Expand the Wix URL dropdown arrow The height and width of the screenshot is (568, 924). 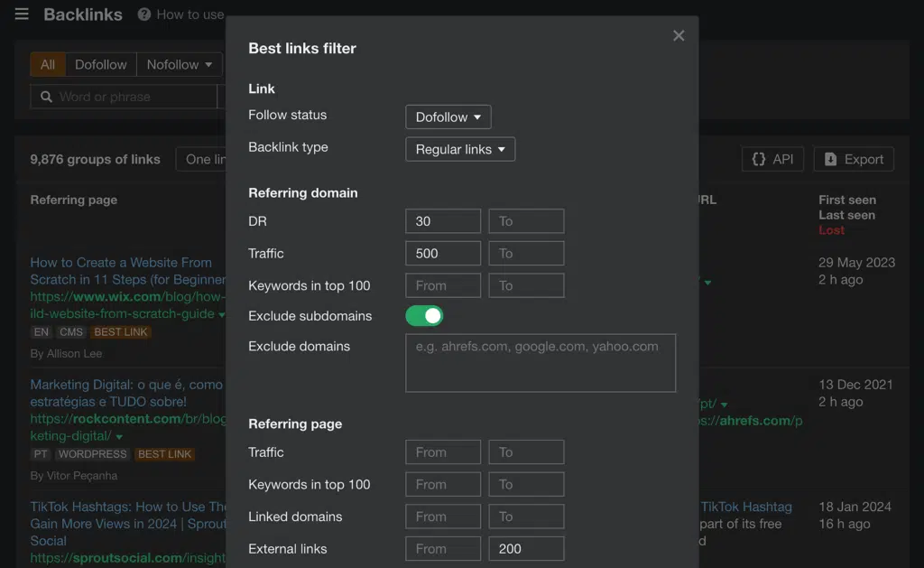[x=222, y=314]
